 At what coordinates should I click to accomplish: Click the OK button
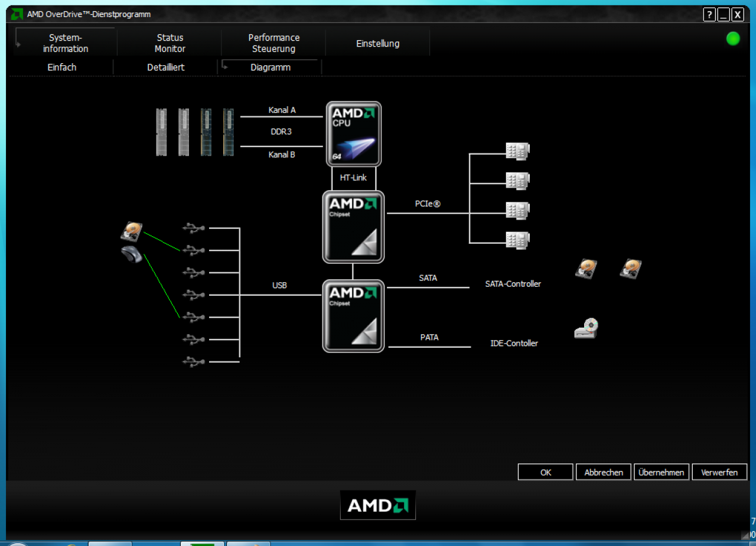coord(546,472)
